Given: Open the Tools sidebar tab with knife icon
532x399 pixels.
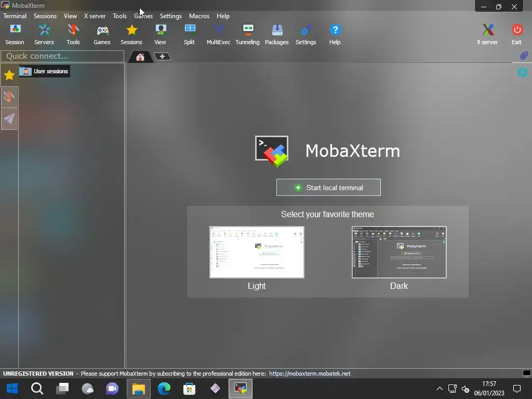Looking at the screenshot, I should point(9,97).
